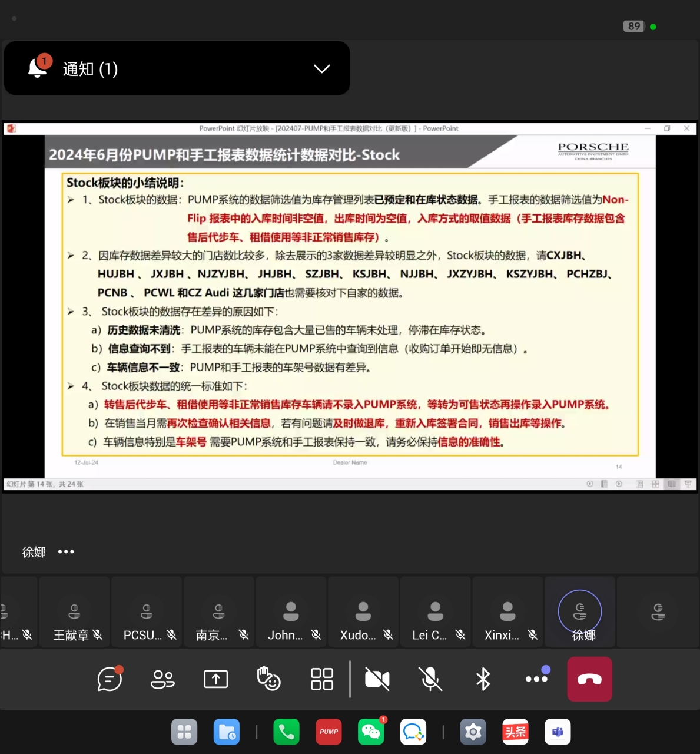Open Settings from the dock
The width and height of the screenshot is (700, 754).
473,732
